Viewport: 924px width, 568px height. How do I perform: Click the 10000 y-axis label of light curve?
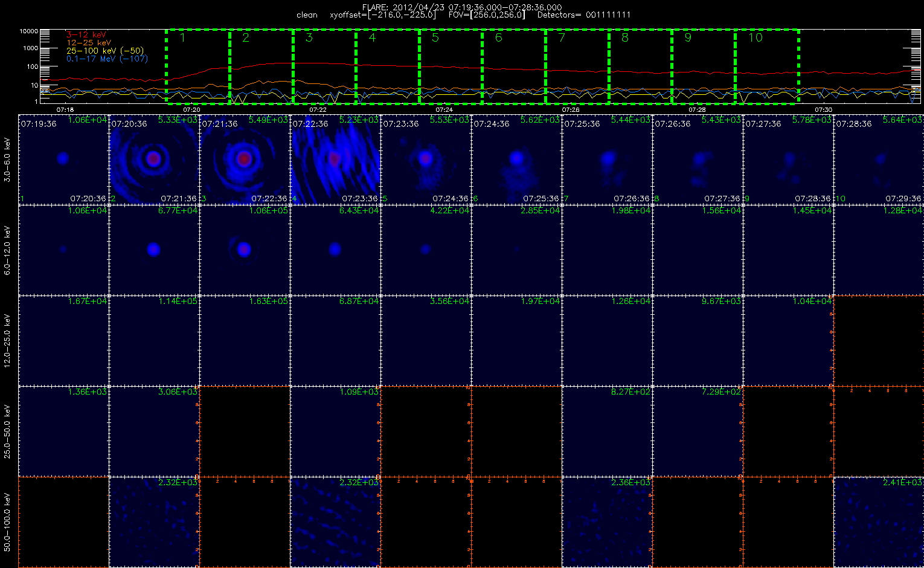click(x=29, y=31)
